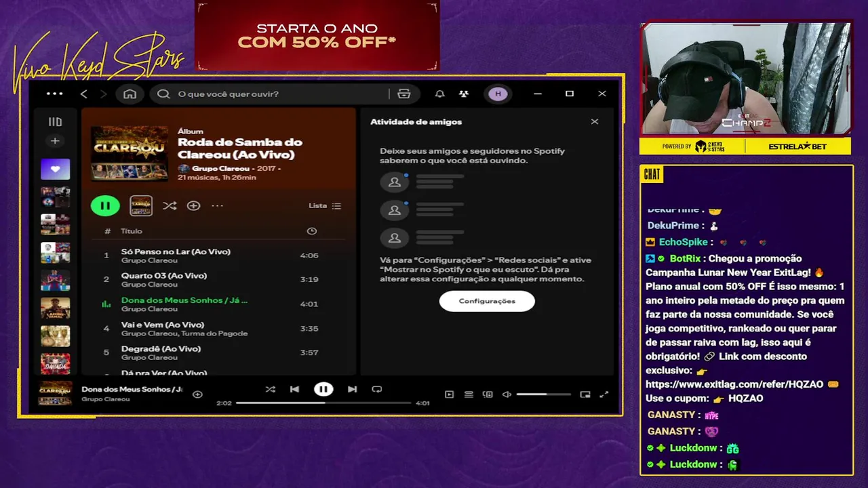
Task: Open Connect to a device
Action: click(488, 394)
